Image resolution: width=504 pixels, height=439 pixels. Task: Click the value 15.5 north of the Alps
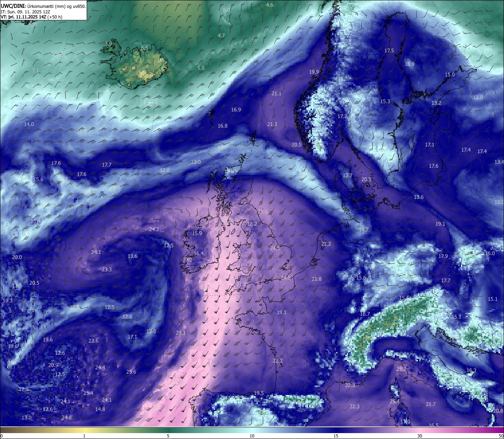(x=405, y=298)
